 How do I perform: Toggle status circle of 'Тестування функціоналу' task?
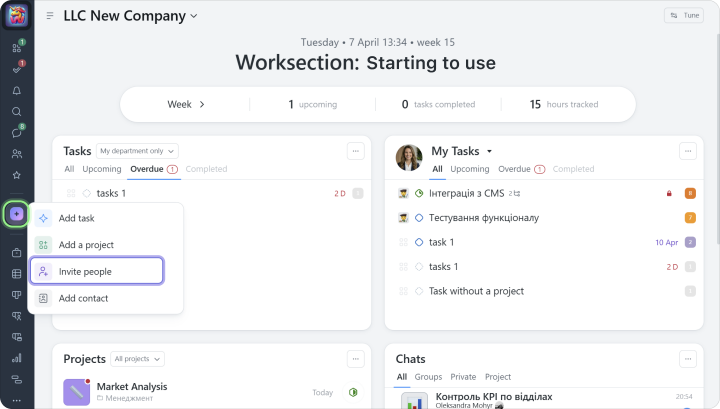pos(419,217)
